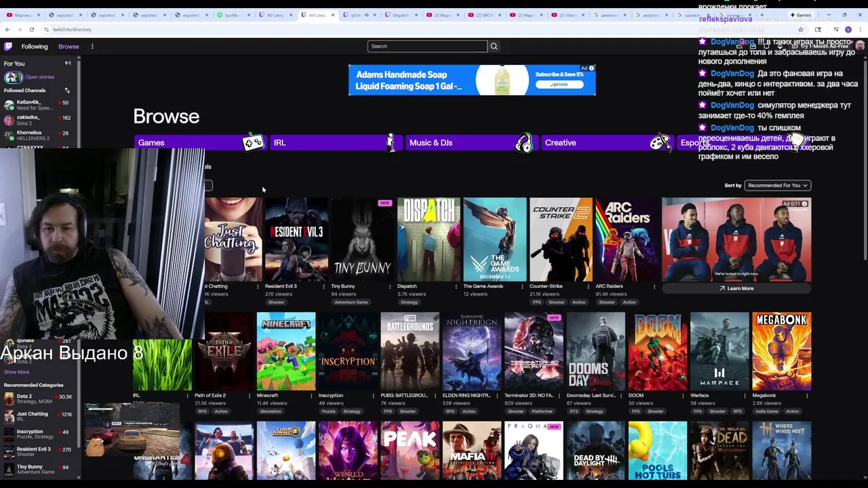Click the Platformer tag under Terminator 2D

(x=542, y=411)
